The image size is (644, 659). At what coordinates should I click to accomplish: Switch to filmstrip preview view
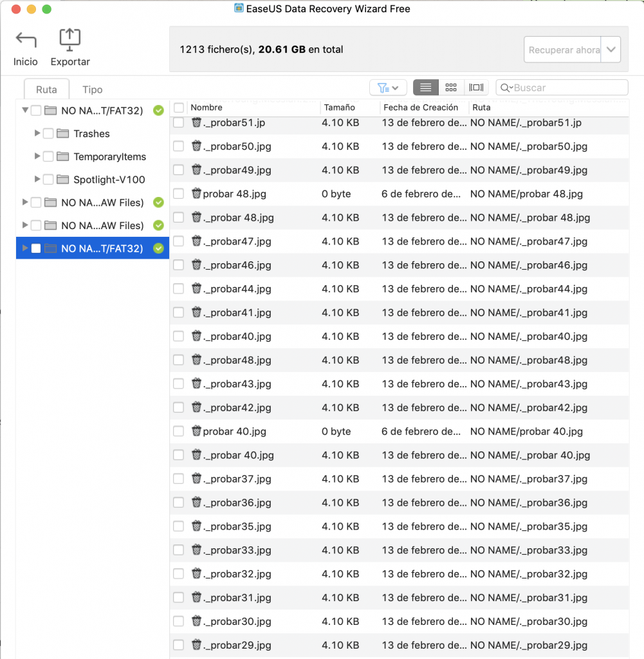tap(476, 88)
